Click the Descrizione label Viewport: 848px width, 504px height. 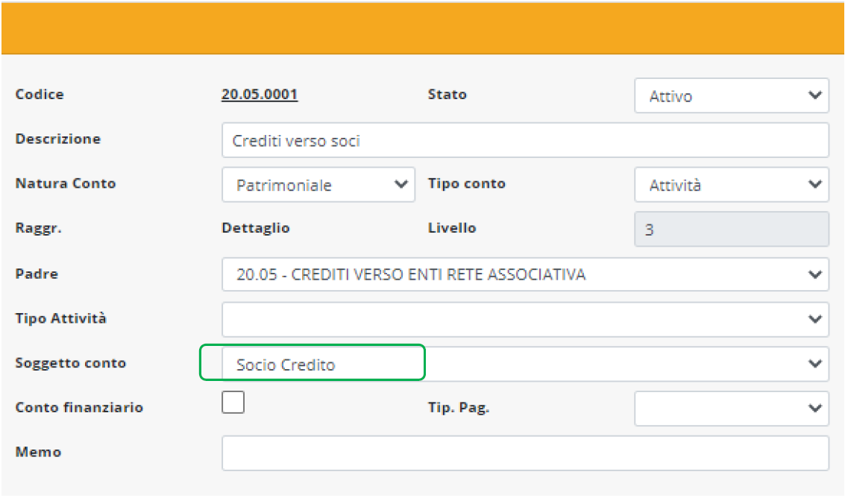[x=57, y=139]
